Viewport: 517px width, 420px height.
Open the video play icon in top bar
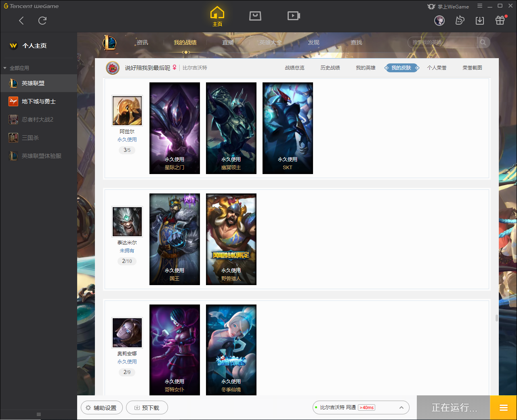pos(294,16)
